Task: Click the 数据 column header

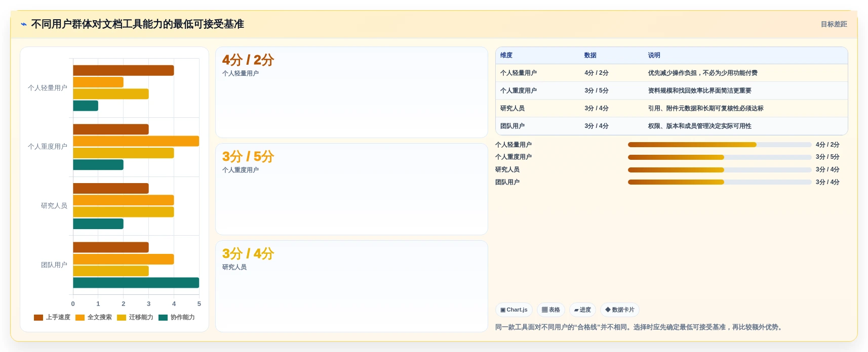Action: [x=590, y=56]
